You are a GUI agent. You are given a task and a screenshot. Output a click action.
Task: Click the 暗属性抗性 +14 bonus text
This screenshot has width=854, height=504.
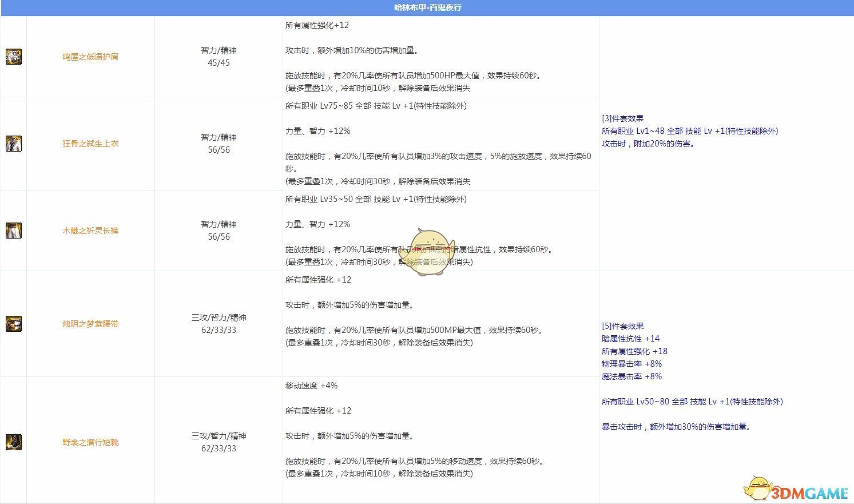click(x=631, y=338)
